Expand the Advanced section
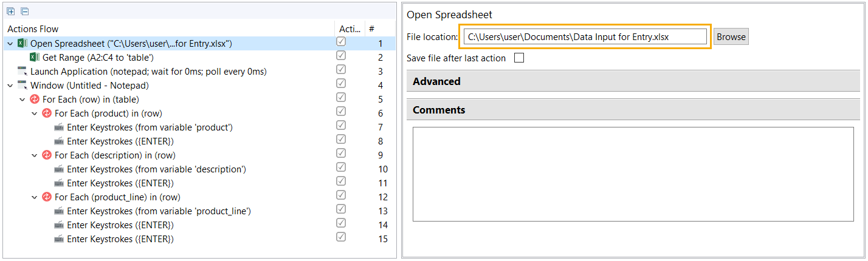This screenshot has height=261, width=868. click(633, 81)
